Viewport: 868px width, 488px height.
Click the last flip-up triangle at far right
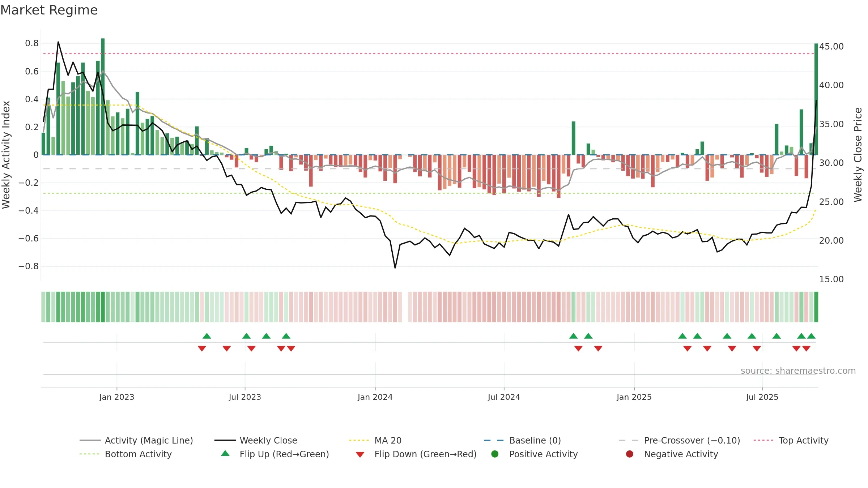(x=811, y=336)
